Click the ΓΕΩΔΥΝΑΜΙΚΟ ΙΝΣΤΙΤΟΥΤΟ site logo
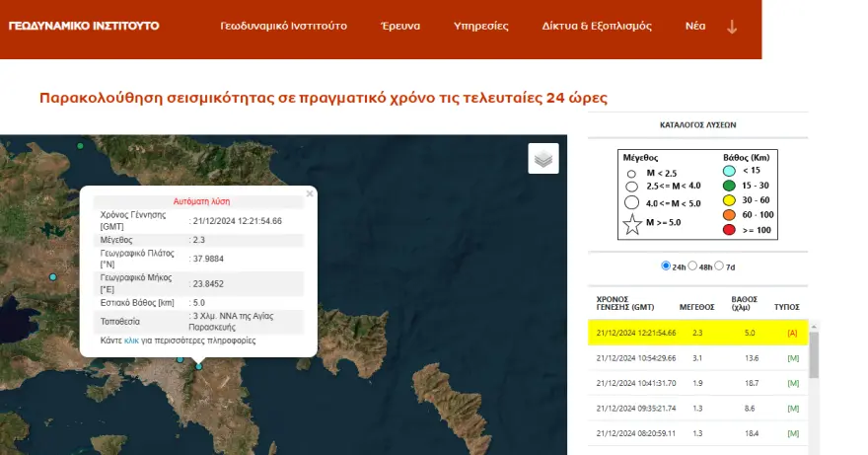 click(84, 26)
